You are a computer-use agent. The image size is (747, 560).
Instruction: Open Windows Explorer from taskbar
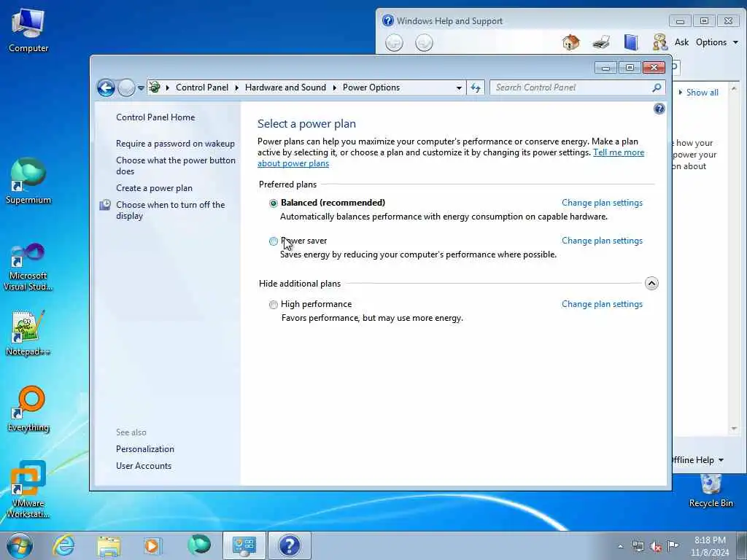109,545
